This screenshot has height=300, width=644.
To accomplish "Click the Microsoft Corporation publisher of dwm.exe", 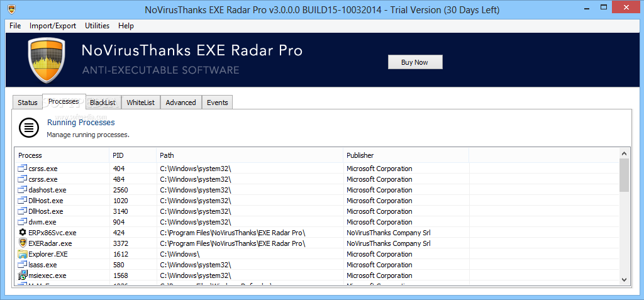I will tap(379, 222).
